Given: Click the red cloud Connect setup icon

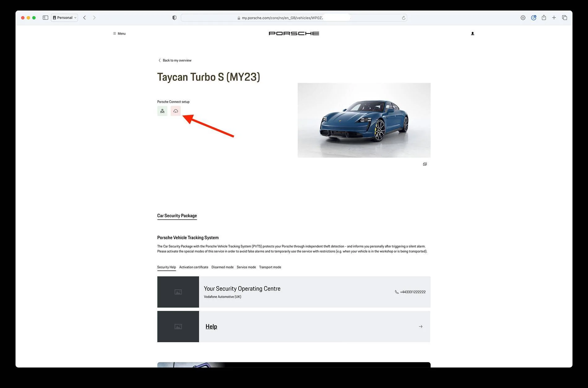Looking at the screenshot, I should tap(175, 111).
